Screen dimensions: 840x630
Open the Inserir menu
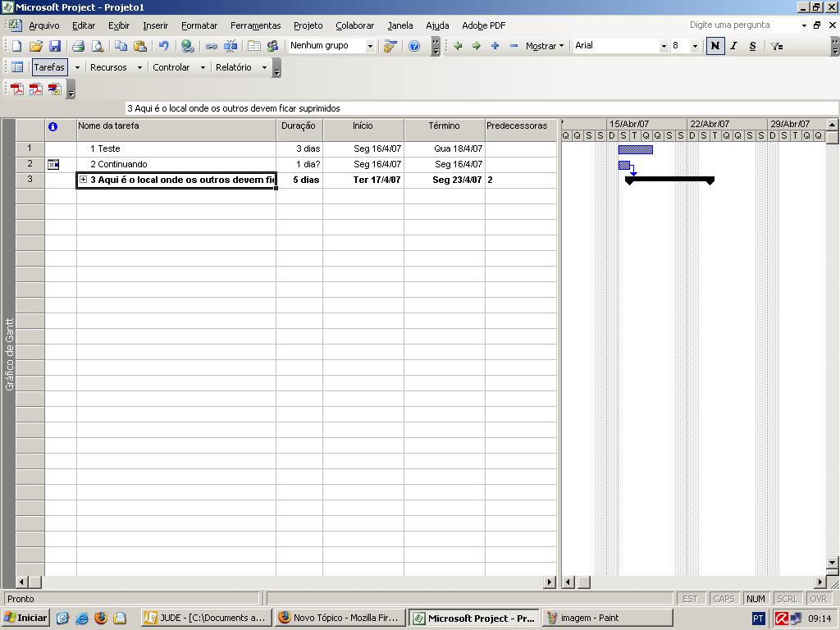pos(155,25)
